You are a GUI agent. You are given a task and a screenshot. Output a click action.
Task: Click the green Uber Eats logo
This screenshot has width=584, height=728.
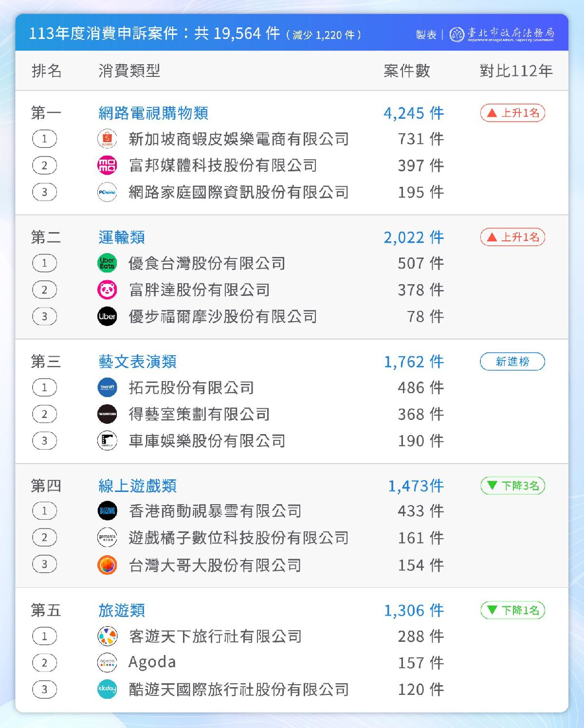(107, 263)
